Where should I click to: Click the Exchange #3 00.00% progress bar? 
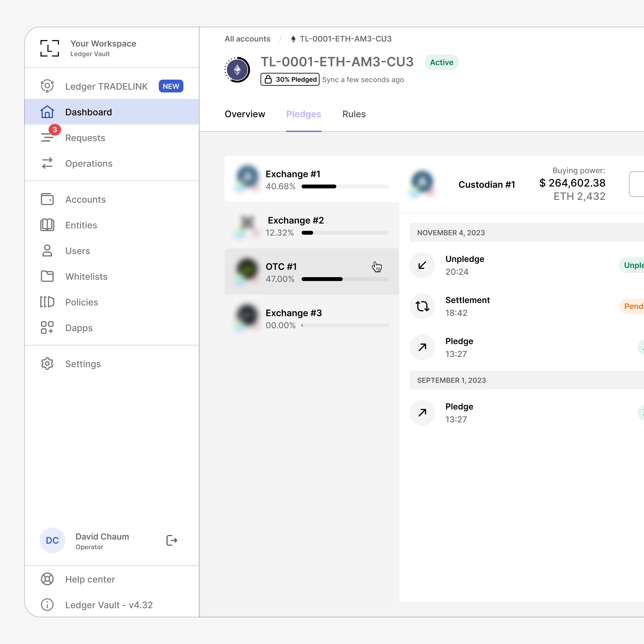pos(345,325)
